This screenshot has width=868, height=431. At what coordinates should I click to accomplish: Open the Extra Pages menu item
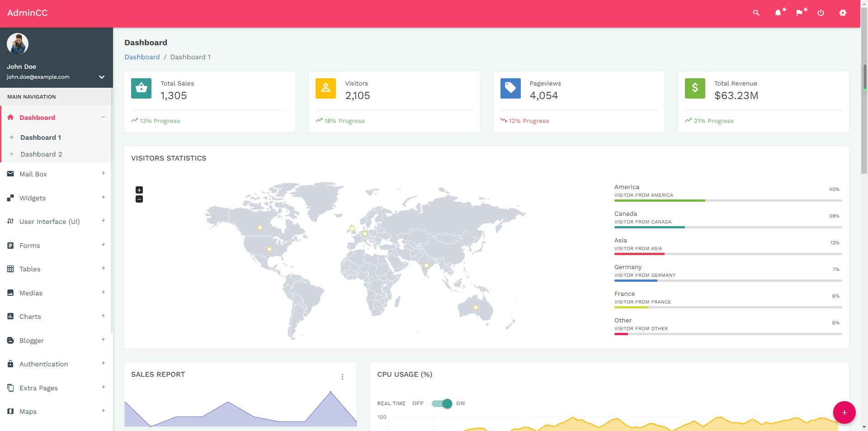pyautogui.click(x=56, y=388)
